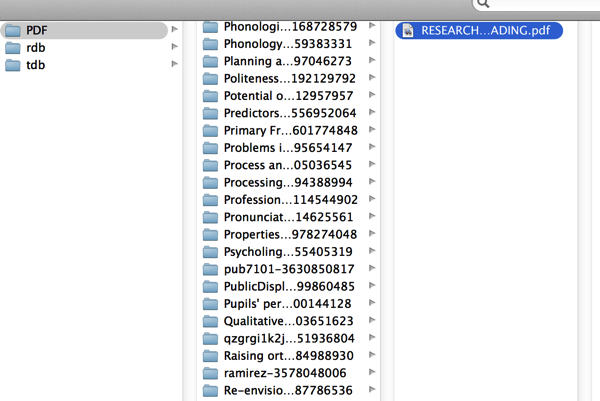Click the PDF document icon of RESEARCH file
Image resolution: width=600 pixels, height=401 pixels.
408,30
